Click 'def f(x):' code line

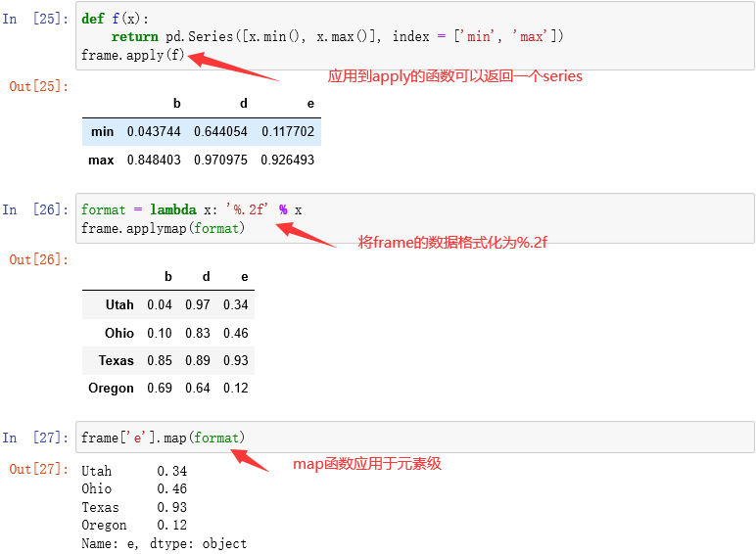[116, 19]
